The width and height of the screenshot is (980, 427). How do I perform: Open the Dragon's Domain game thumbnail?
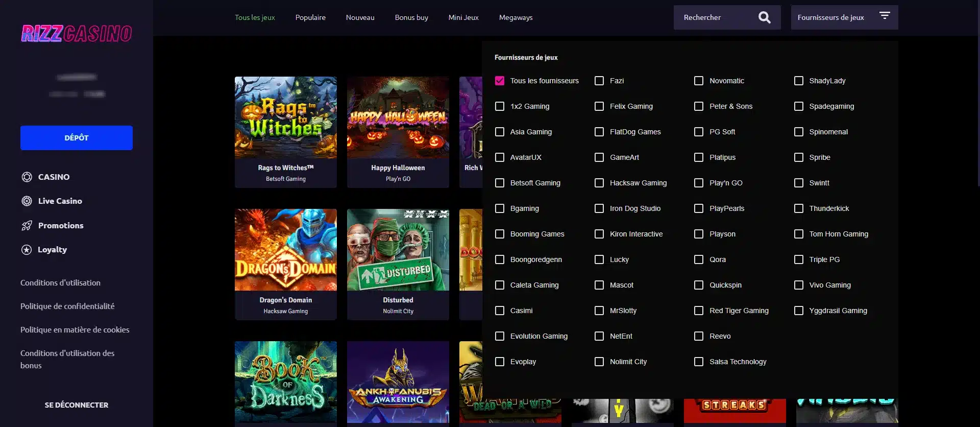286,250
